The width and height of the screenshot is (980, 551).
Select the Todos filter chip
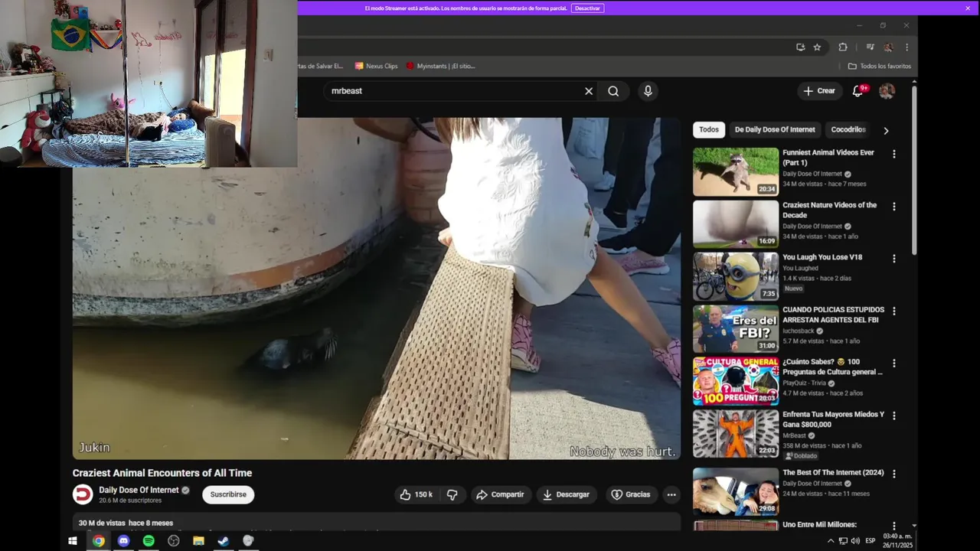point(709,130)
